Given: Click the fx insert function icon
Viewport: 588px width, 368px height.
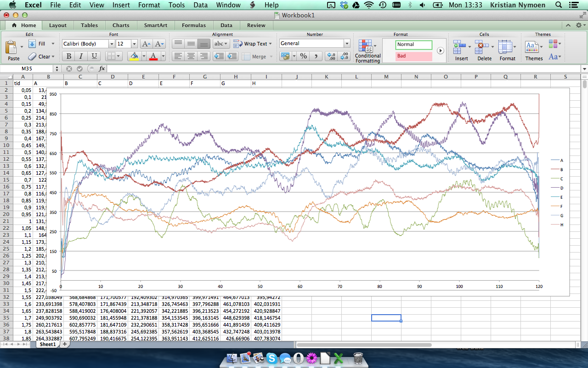Looking at the screenshot, I should point(102,69).
